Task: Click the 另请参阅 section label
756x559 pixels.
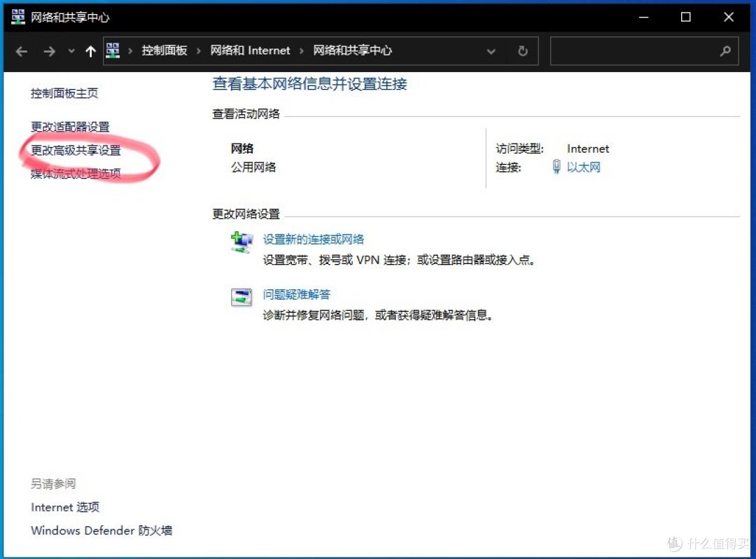Action: (x=53, y=484)
